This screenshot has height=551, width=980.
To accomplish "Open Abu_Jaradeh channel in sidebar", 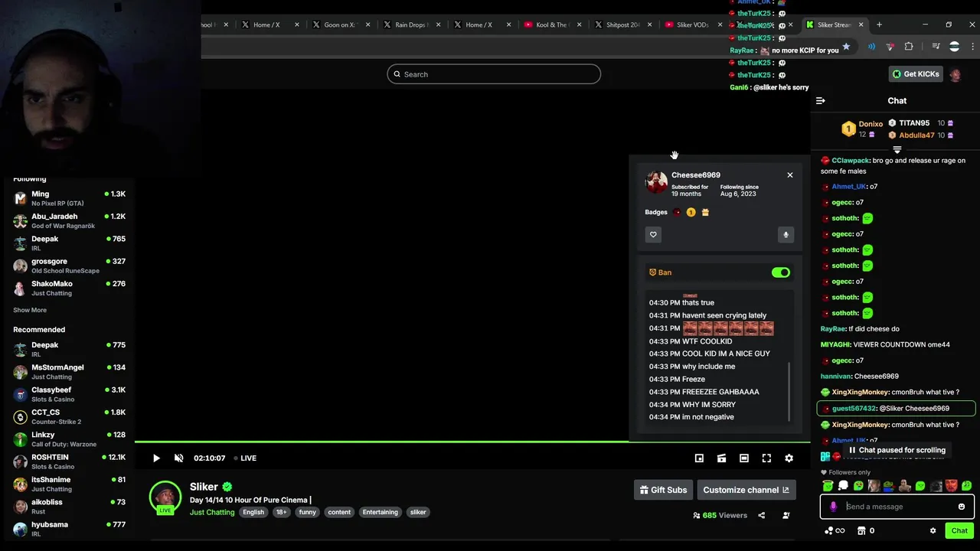I will (69, 221).
